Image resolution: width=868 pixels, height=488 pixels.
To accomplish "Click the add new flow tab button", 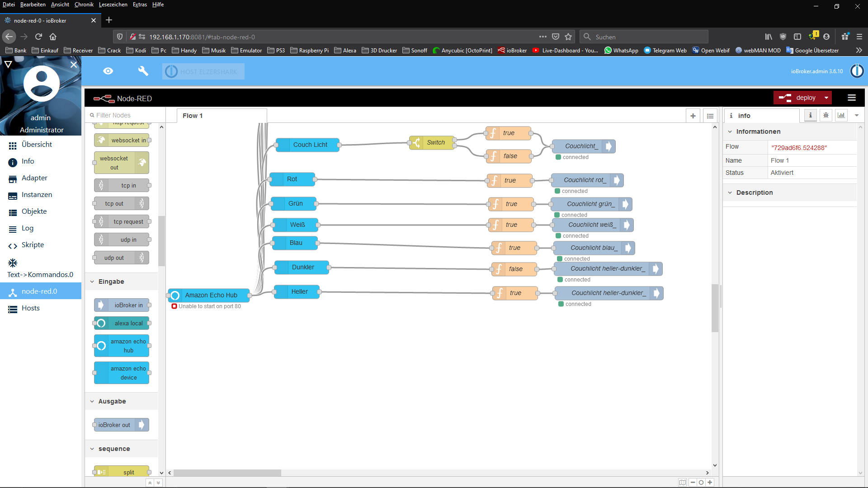I will click(x=693, y=115).
